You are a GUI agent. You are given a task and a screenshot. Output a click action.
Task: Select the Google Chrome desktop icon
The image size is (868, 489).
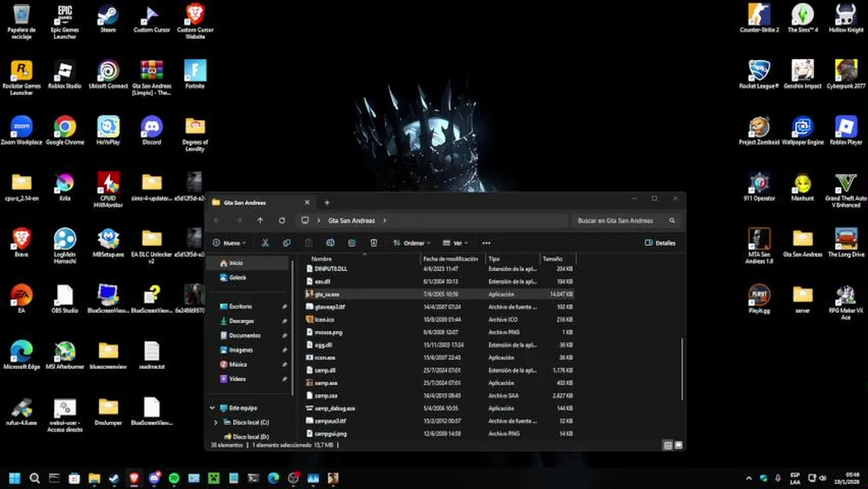tap(65, 130)
